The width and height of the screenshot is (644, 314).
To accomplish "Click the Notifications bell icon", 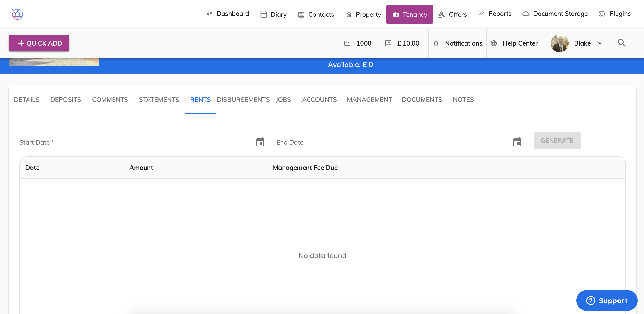I will point(436,43).
